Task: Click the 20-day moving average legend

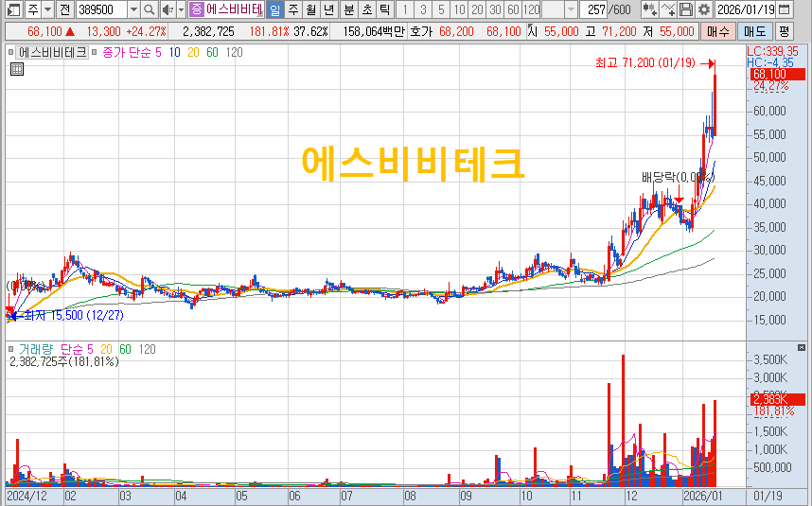Action: click(193, 52)
